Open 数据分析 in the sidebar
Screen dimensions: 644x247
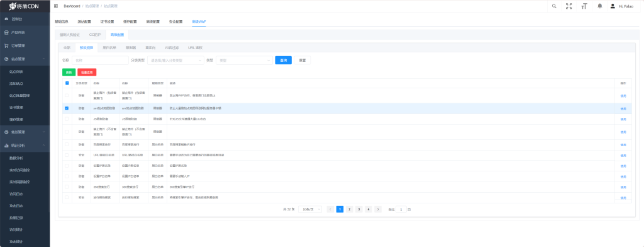coord(16,158)
